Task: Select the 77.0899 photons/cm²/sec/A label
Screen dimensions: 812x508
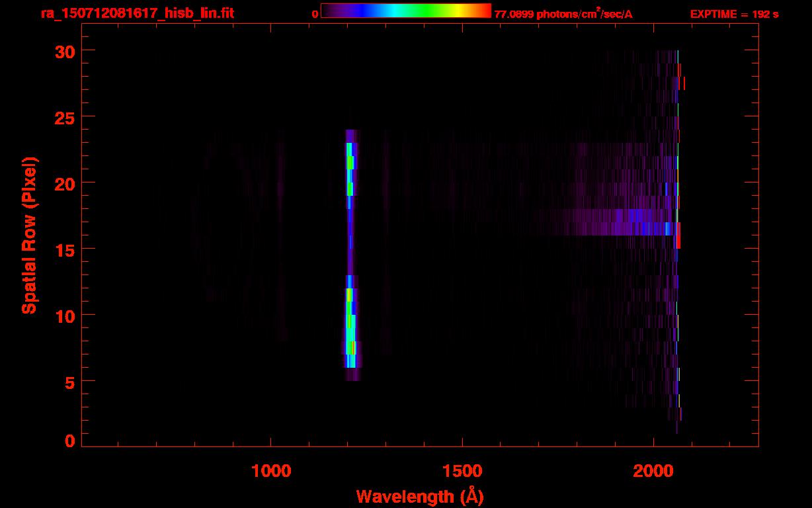Action: (563, 13)
